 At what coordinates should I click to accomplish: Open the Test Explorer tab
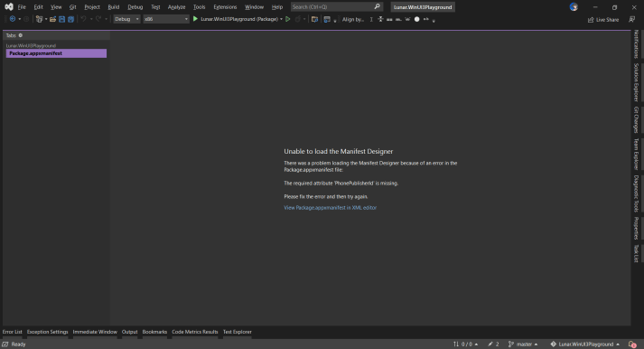[x=238, y=332]
